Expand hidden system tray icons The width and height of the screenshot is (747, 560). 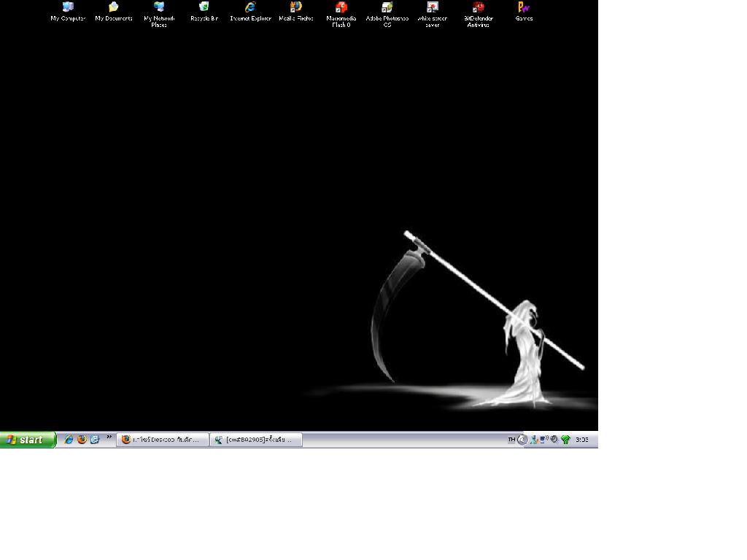(522, 440)
